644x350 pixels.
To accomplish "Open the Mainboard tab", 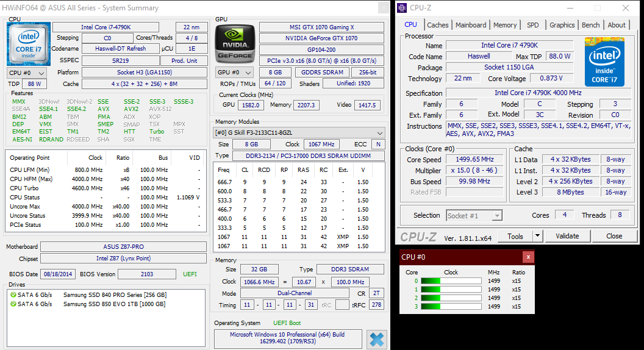I will (x=471, y=25).
